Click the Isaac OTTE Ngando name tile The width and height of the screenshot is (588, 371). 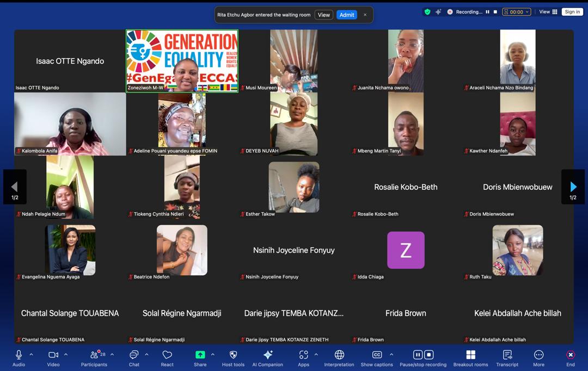(70, 61)
